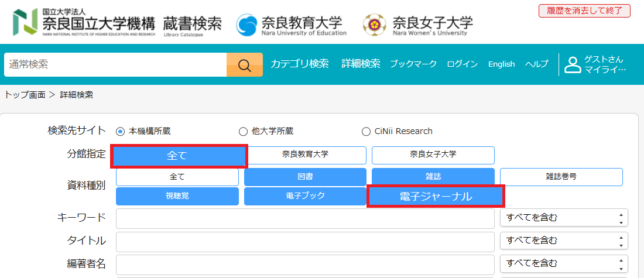Select 奈良女子大学 as the library branch
644x278 pixels.
pos(433,155)
